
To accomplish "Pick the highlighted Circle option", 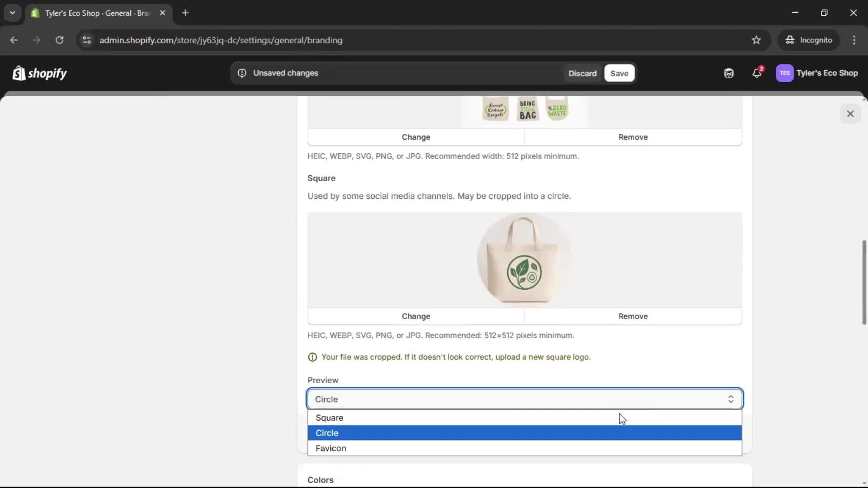I will pyautogui.click(x=327, y=433).
